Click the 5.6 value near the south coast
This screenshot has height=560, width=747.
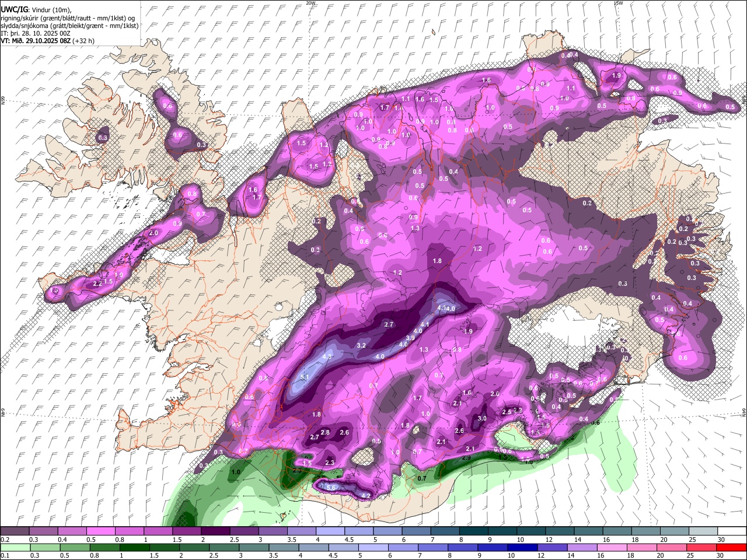tap(331, 487)
